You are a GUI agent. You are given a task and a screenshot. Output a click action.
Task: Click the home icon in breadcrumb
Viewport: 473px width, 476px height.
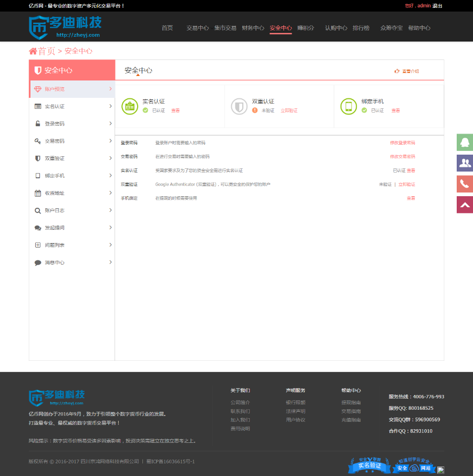[33, 51]
